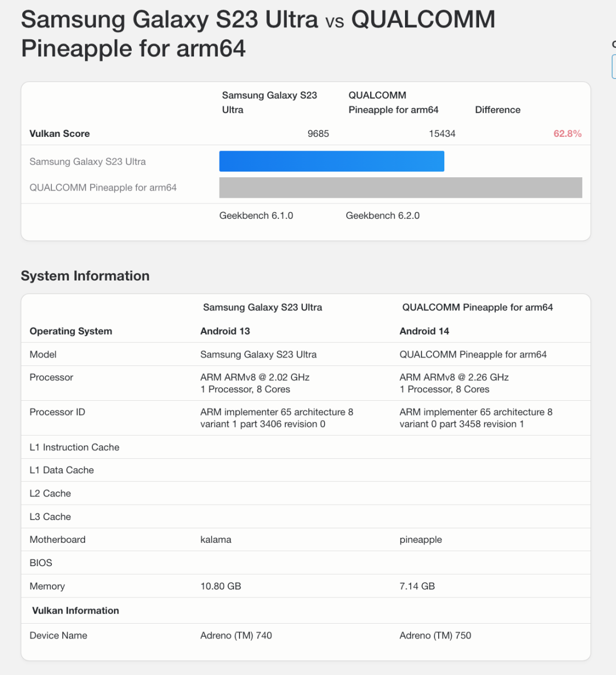Image resolution: width=616 pixels, height=675 pixels.
Task: Click the Geekbench 6.2.0 version label
Action: click(x=383, y=215)
